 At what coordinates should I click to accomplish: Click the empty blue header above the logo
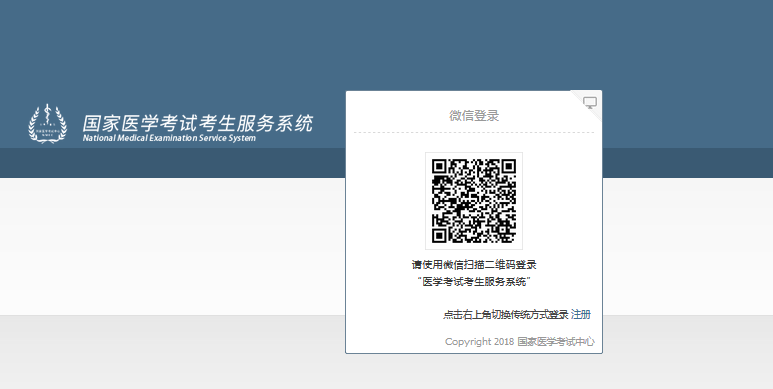[173, 49]
